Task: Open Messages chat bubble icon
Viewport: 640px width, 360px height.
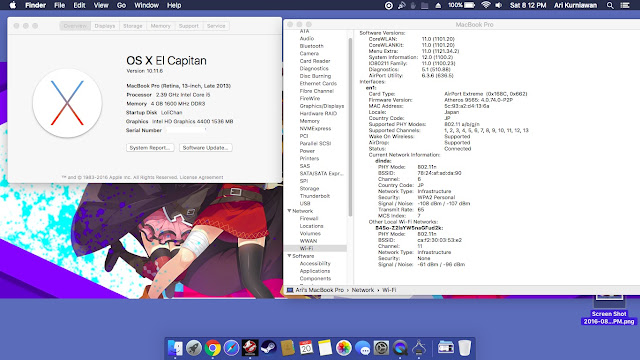Action: pos(362,348)
